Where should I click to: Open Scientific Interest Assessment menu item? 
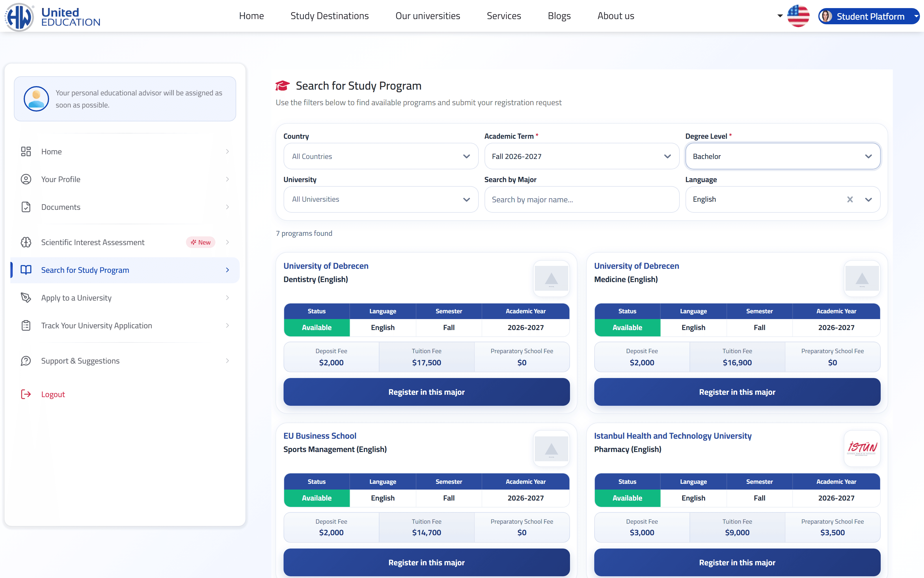(x=125, y=242)
